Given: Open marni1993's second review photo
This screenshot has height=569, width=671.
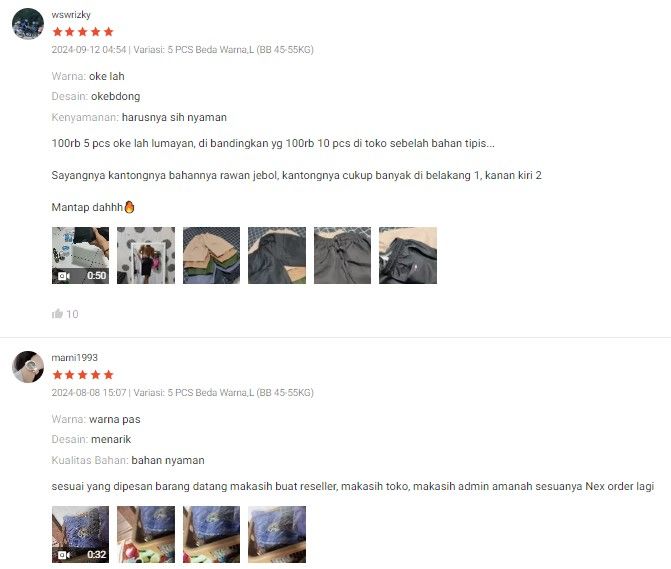Looking at the screenshot, I should click(x=146, y=534).
